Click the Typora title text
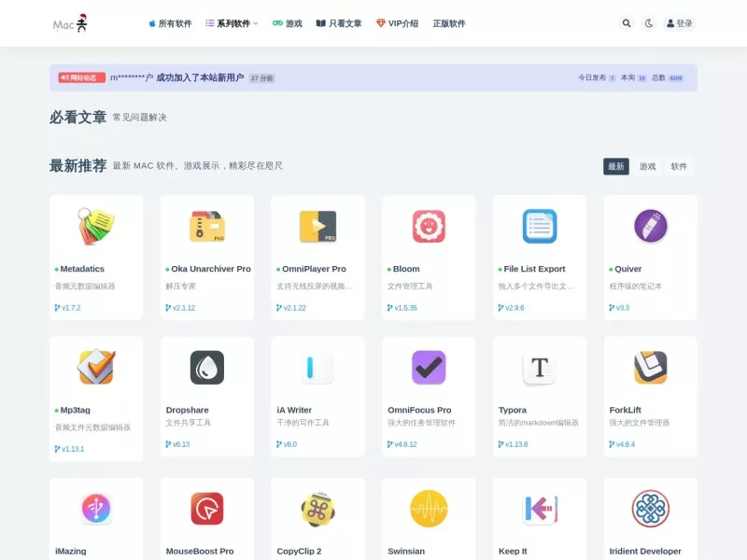This screenshot has height=560, width=747. coord(512,410)
